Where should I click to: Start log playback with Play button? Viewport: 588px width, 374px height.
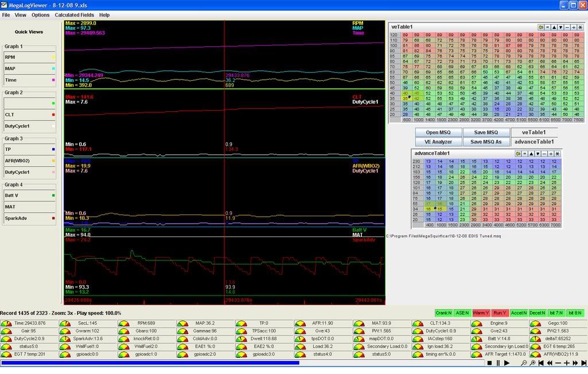pos(506,363)
